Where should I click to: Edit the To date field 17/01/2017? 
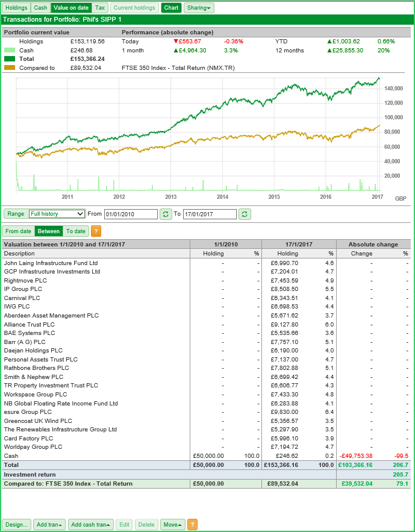point(210,214)
